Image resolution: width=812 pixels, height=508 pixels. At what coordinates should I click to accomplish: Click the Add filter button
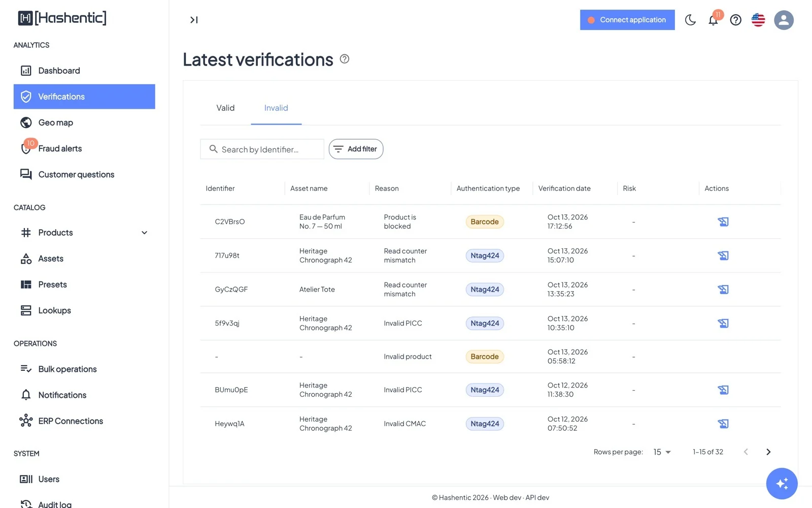[356, 149]
